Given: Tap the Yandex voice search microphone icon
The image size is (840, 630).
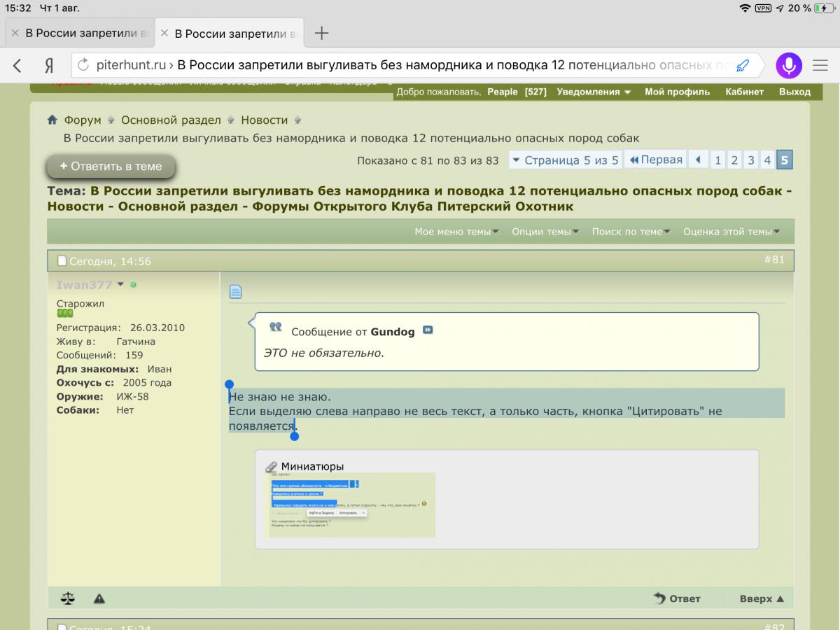Looking at the screenshot, I should coord(789,66).
